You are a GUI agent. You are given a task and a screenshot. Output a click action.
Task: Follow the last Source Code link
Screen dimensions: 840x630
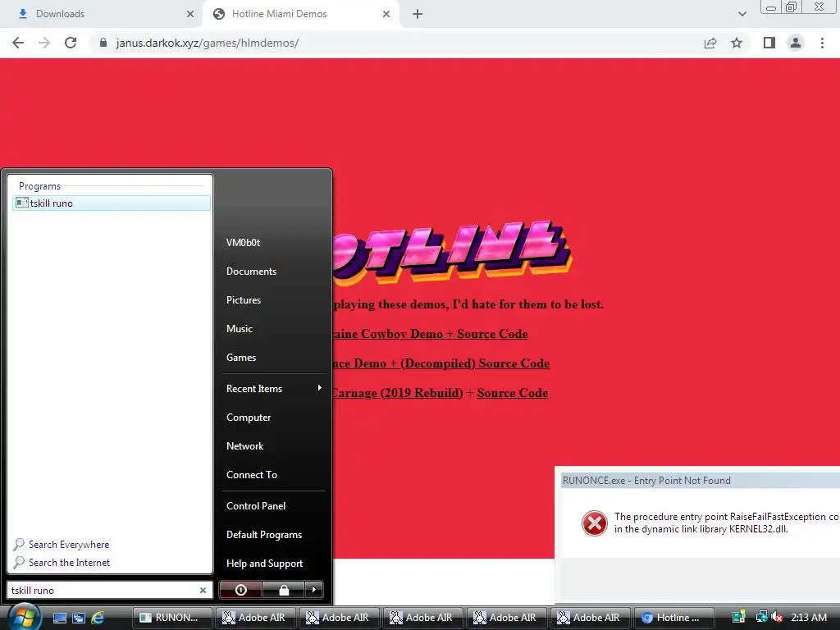[512, 393]
